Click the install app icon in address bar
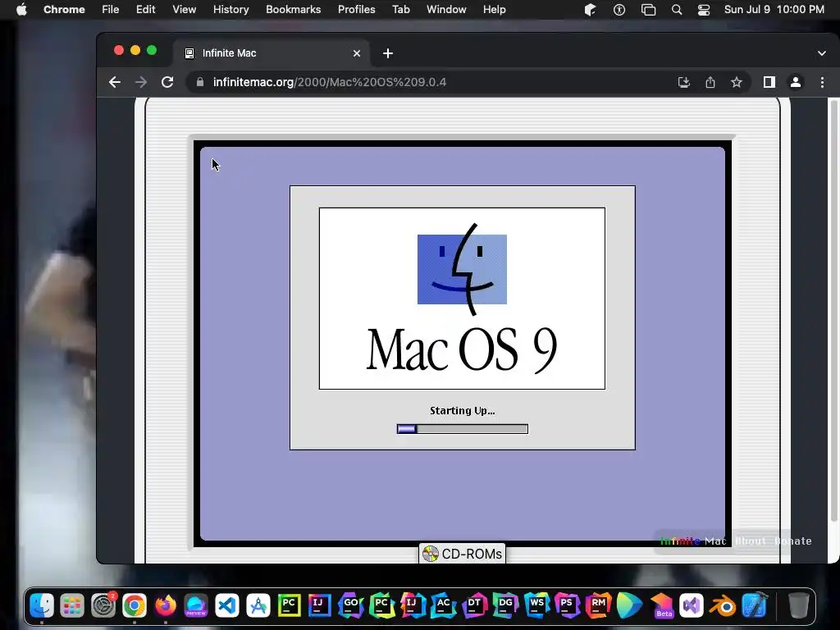Screen dimensions: 840x630 click(x=683, y=82)
